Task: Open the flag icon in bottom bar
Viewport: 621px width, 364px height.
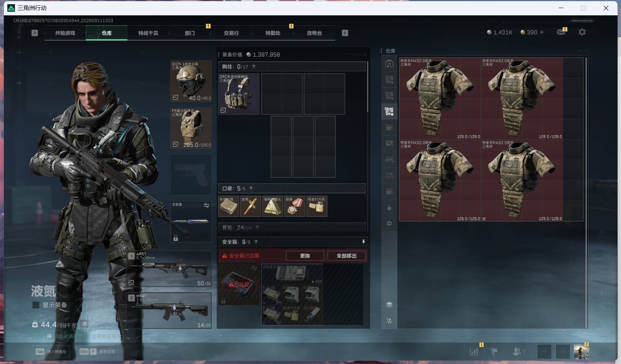Action: click(x=494, y=351)
